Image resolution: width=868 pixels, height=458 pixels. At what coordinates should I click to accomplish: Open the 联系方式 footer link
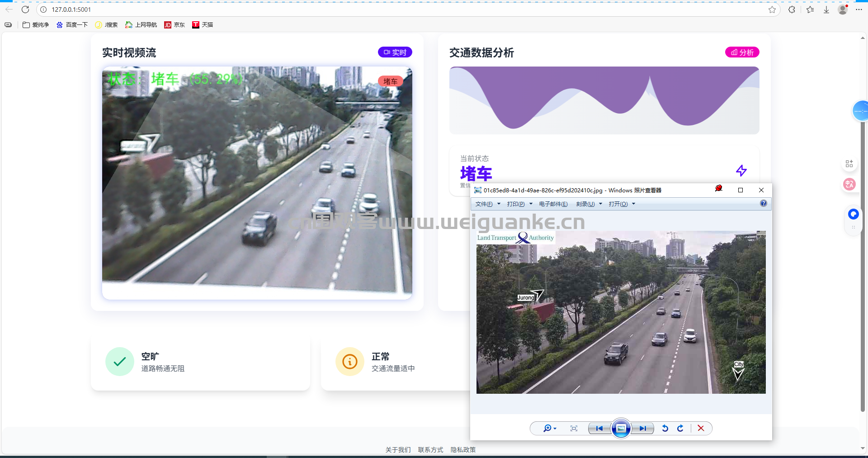pos(430,449)
